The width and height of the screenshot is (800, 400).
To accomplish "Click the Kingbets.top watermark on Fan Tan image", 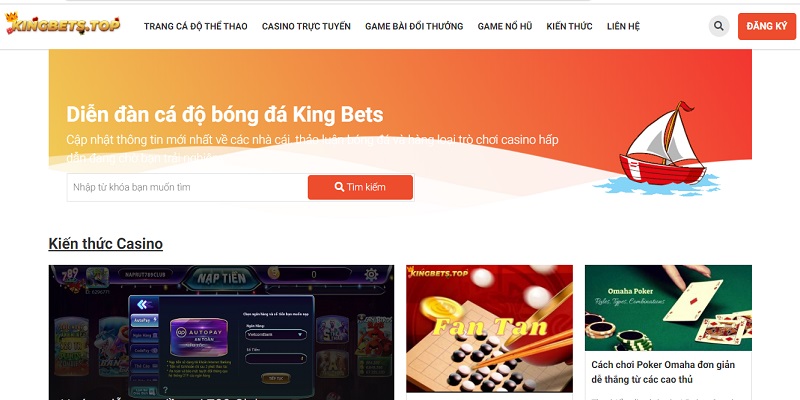I will click(x=438, y=273).
